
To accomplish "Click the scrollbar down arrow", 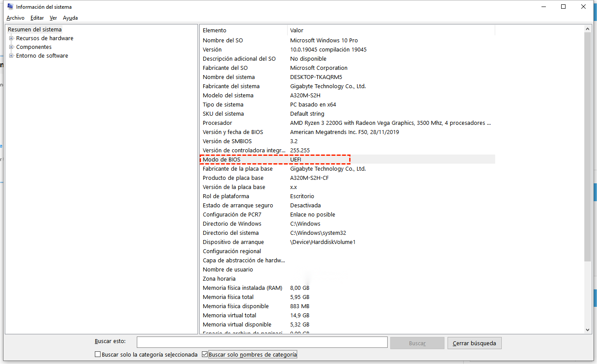I will pos(587,330).
